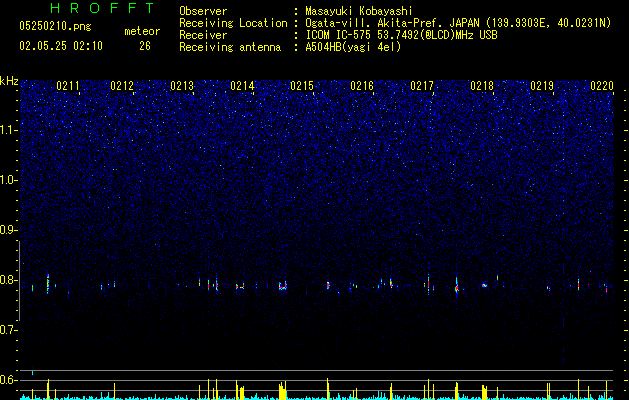Click the kHz axis unit label
Image resolution: width=629 pixels, height=400 pixels.
point(9,81)
